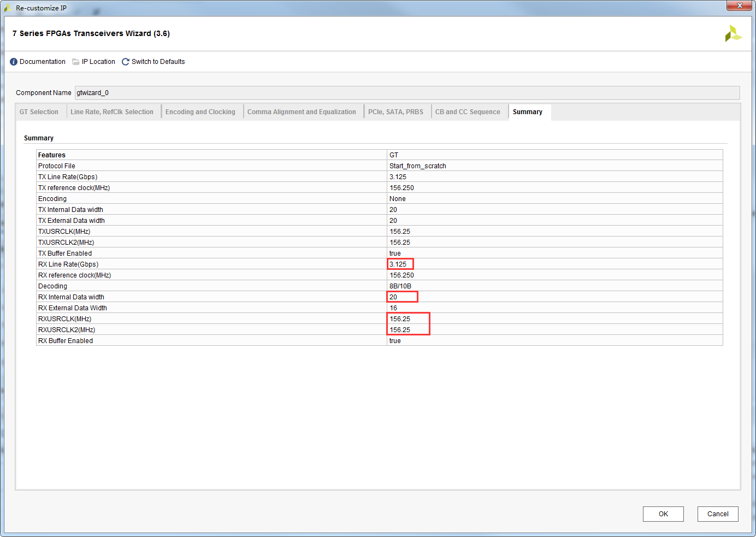Select TX External Data width label

[x=72, y=221]
